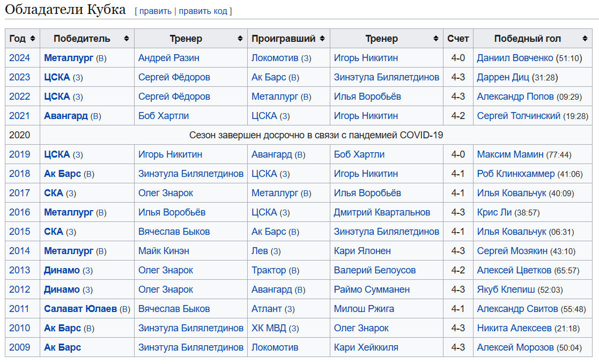This screenshot has width=599, height=364.
Task: Click sort arrows in Победитель header
Action: 127,39
